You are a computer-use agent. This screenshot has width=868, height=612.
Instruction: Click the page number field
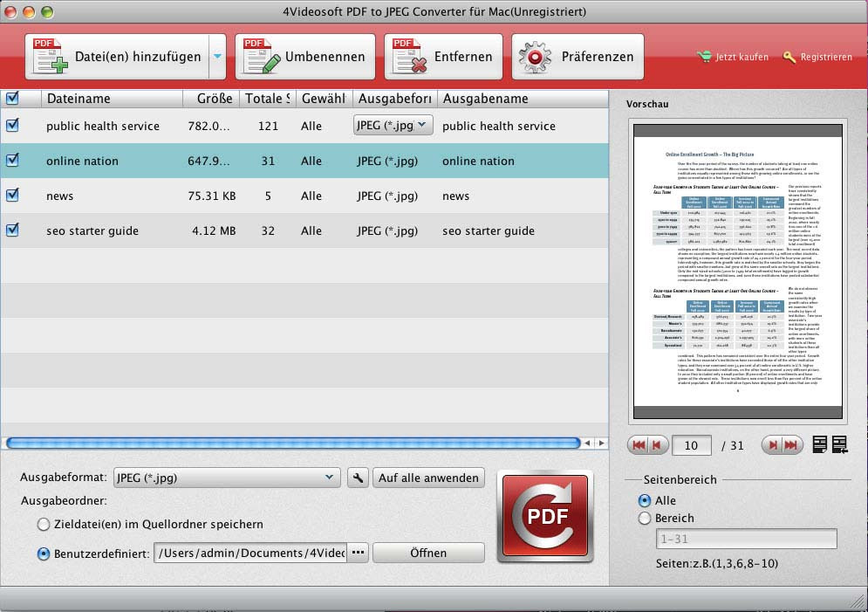(x=692, y=445)
